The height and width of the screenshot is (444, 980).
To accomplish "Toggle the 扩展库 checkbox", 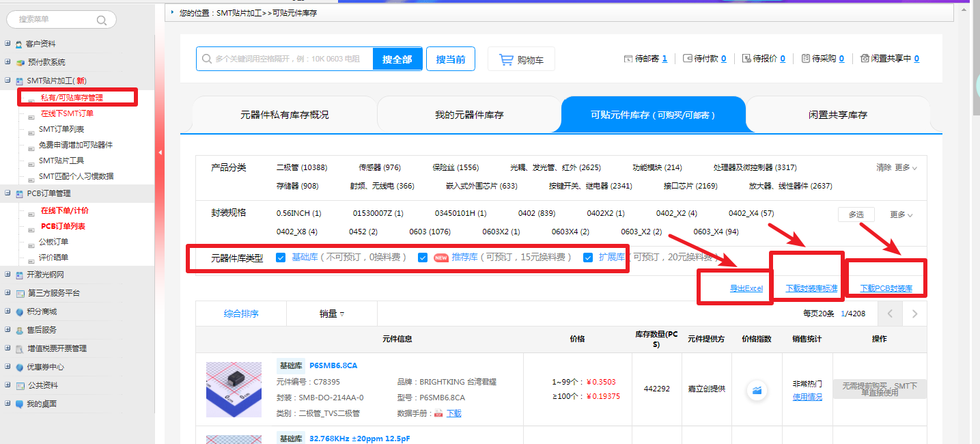I will click(x=587, y=258).
